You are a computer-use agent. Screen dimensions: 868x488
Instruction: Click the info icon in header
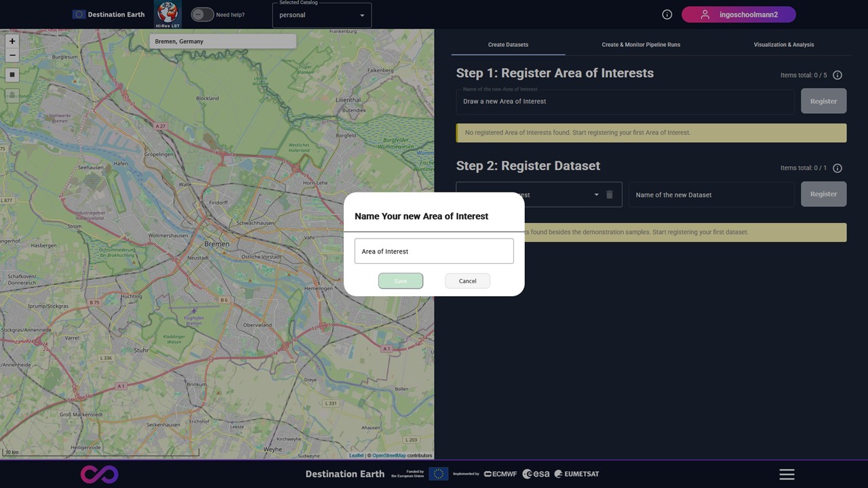click(667, 14)
